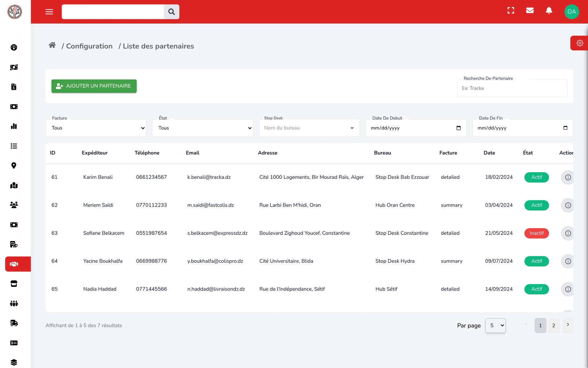588x368 pixels.
Task: Change the Par page selector
Action: pos(496,325)
